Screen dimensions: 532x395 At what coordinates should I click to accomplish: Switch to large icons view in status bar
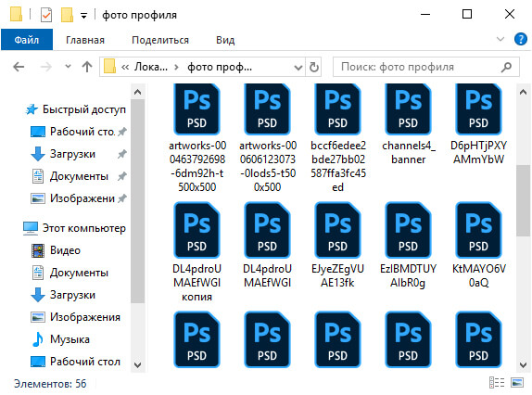click(x=517, y=382)
